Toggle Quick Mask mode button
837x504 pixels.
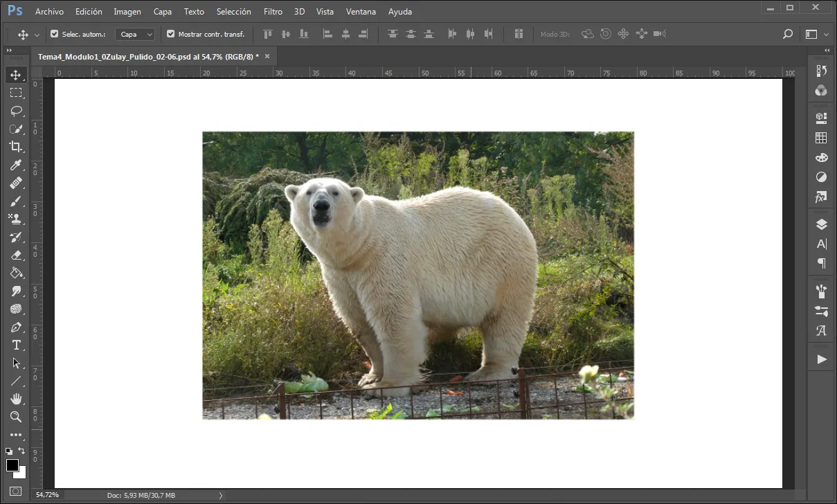(x=16, y=492)
